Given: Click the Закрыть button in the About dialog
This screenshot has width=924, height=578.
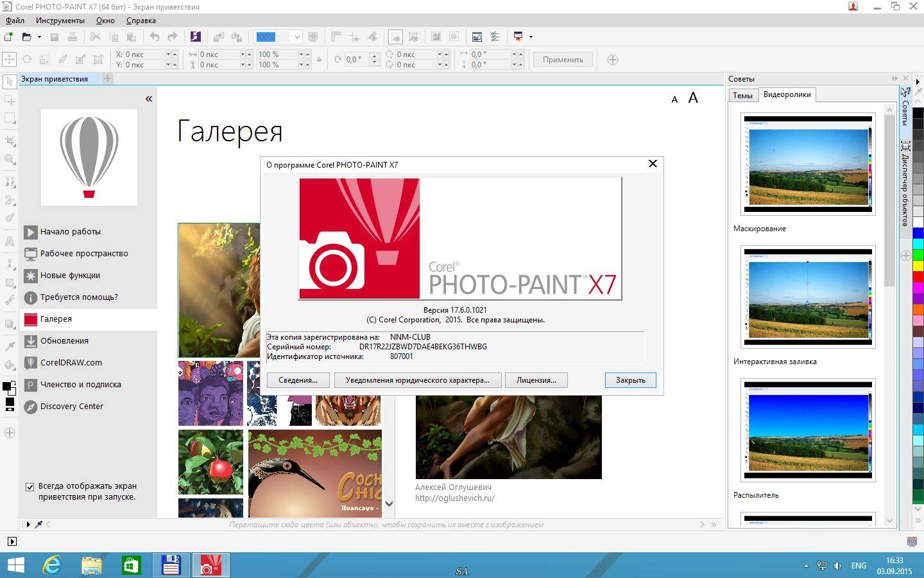Looking at the screenshot, I should click(630, 380).
